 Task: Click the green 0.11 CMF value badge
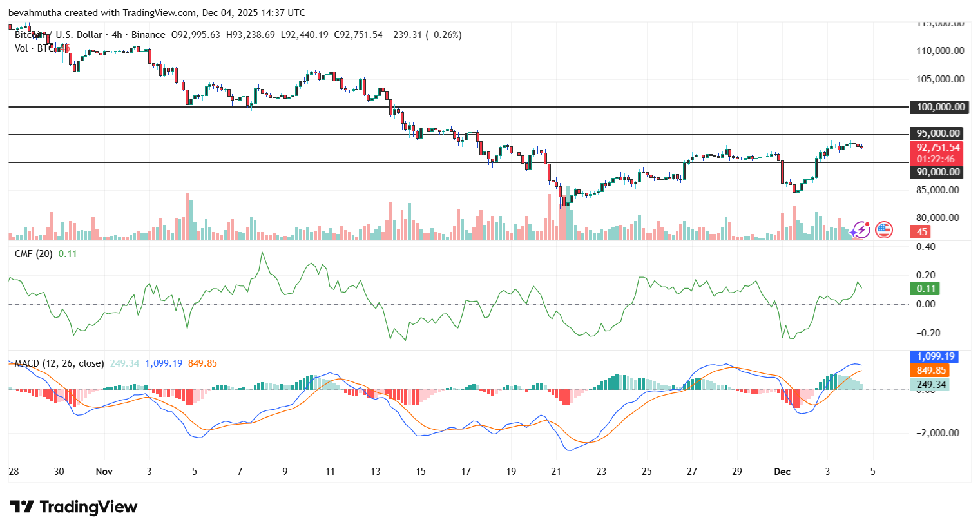(x=924, y=289)
